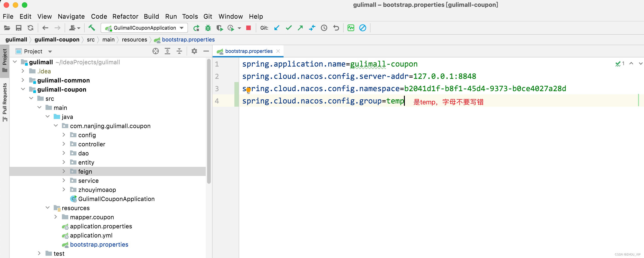Click Collapse All in Project panel
This screenshot has width=644, height=258.
(x=179, y=51)
